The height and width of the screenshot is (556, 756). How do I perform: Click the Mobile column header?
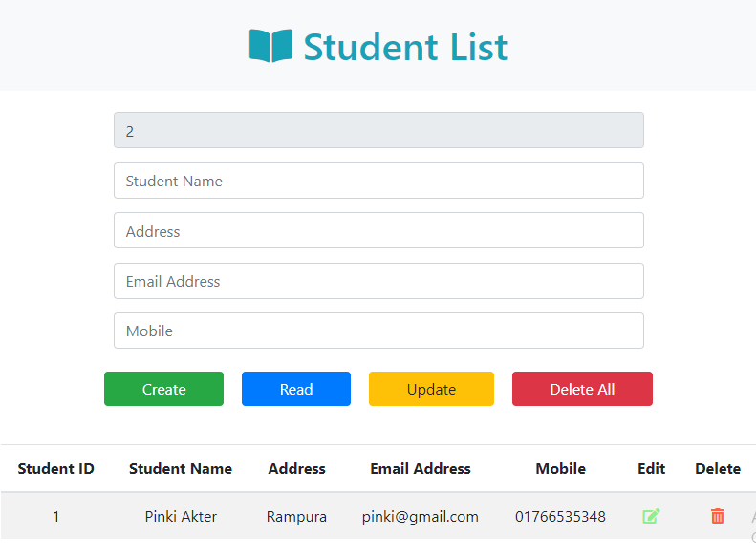coord(560,468)
